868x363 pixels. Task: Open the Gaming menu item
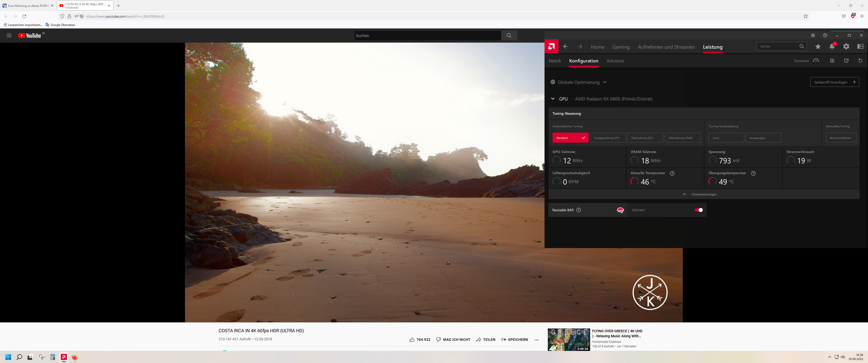621,47
